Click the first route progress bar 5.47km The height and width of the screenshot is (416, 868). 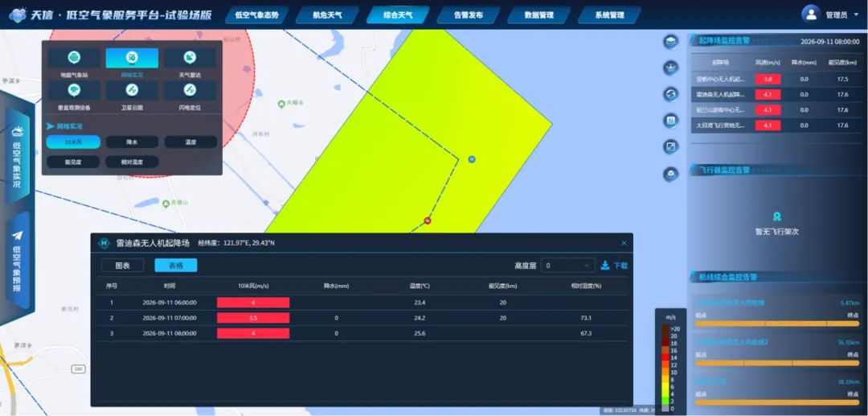pyautogui.click(x=776, y=323)
